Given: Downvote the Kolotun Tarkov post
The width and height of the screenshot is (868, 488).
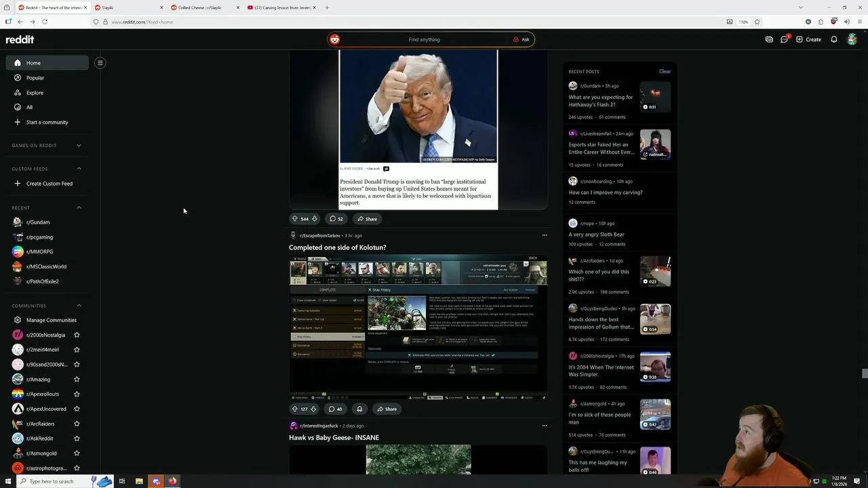Looking at the screenshot, I should tap(314, 409).
